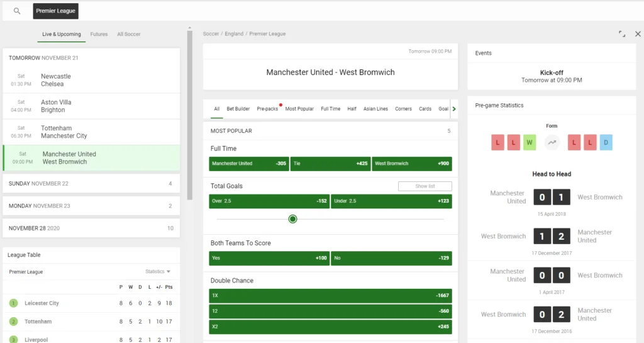Click the Soccer breadcrumb link
Image resolution: width=644 pixels, height=343 pixels.
tap(211, 34)
